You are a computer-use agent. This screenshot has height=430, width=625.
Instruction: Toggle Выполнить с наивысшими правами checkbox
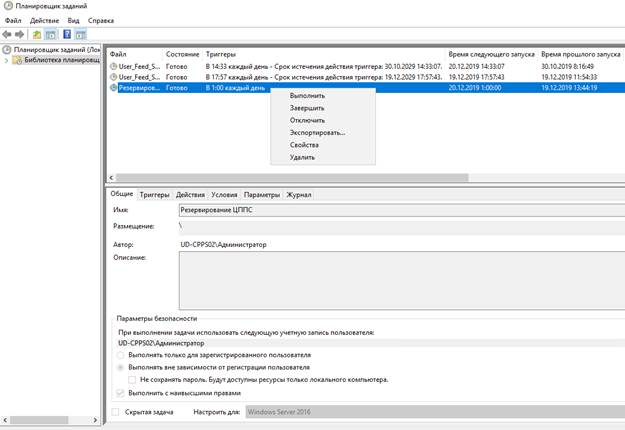[x=120, y=393]
